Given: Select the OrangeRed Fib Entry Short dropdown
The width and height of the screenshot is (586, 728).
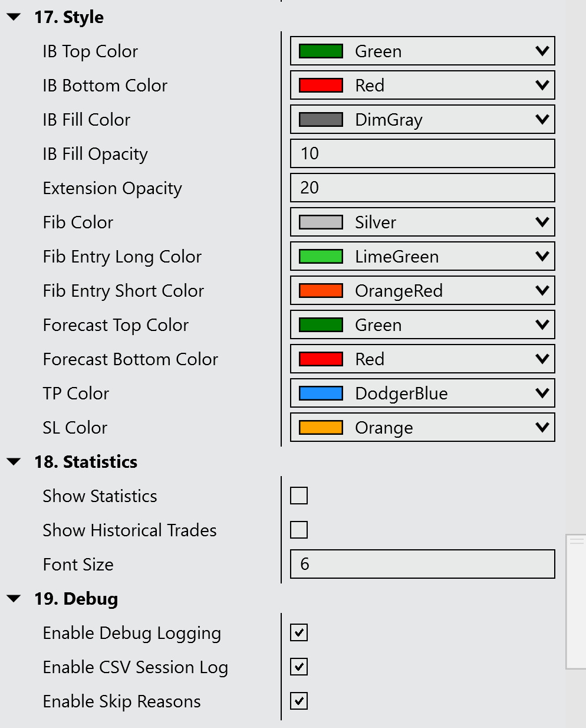Looking at the screenshot, I should (x=422, y=291).
